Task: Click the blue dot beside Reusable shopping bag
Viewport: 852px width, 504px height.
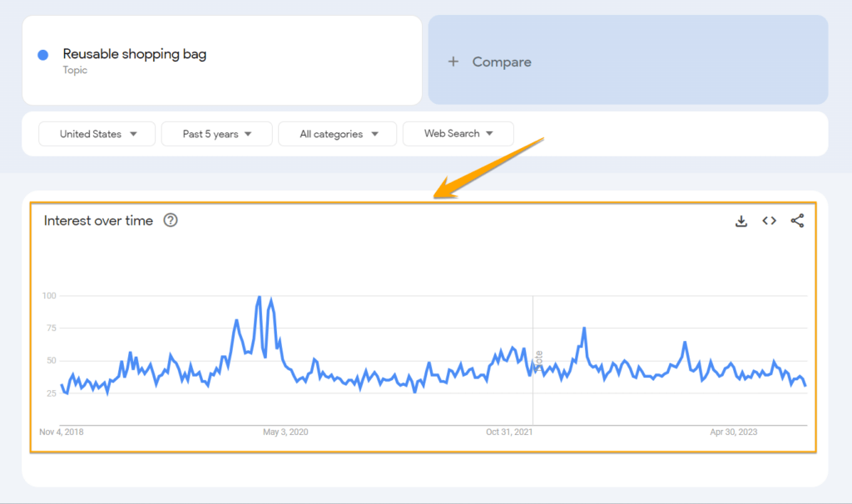Action: tap(43, 55)
